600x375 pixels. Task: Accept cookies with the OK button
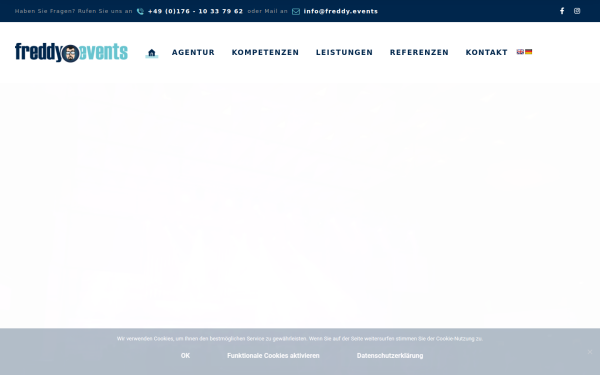(x=185, y=355)
